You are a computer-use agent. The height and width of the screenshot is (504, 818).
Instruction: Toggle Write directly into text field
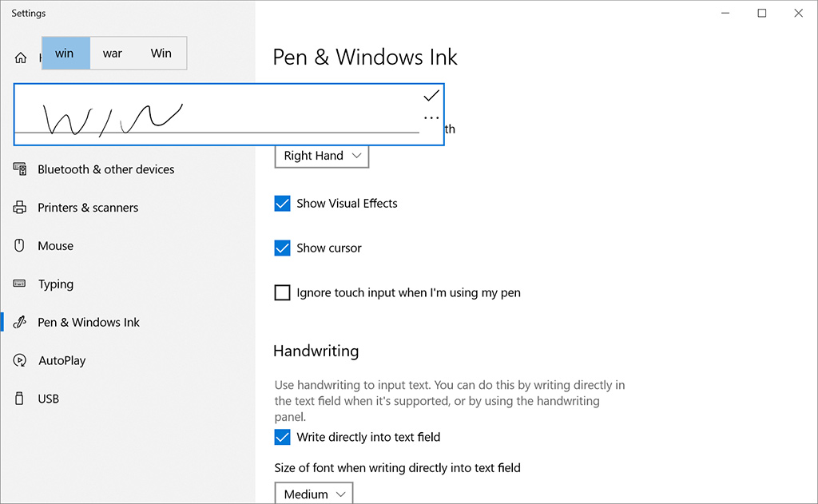pyautogui.click(x=282, y=437)
